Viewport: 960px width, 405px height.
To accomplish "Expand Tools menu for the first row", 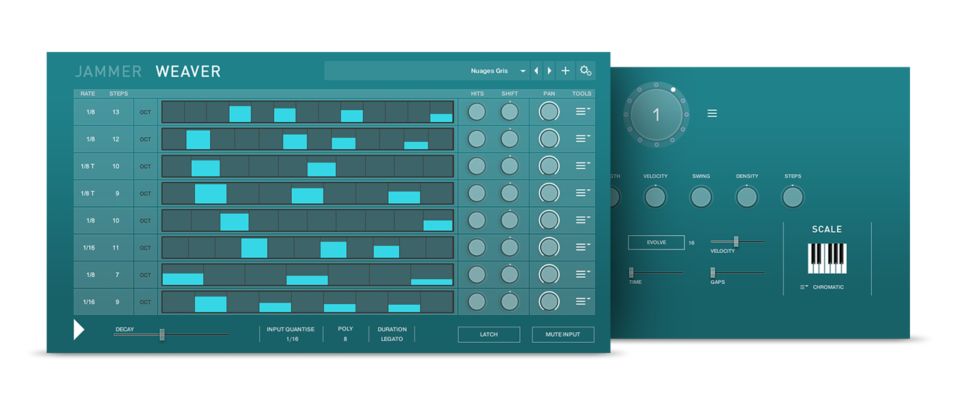I will click(582, 112).
